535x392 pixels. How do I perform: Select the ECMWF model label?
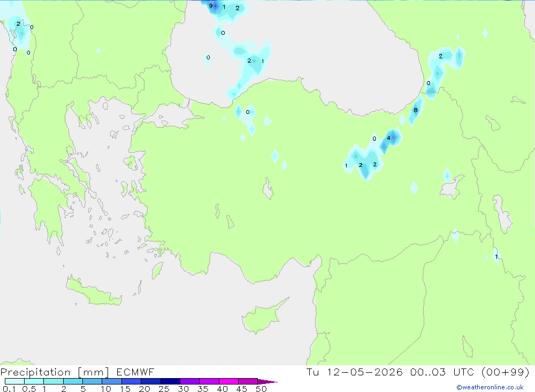(x=135, y=372)
